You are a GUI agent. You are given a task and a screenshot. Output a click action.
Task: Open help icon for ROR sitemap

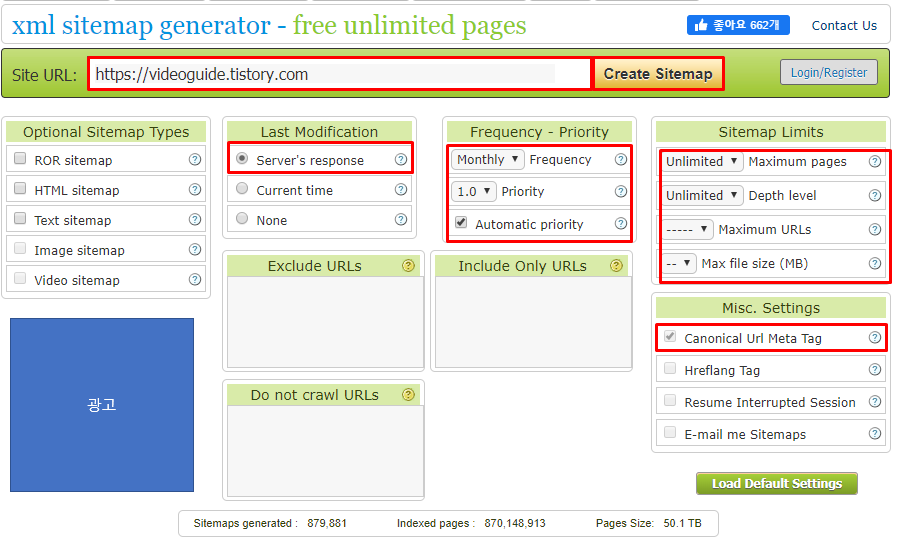[x=195, y=159]
